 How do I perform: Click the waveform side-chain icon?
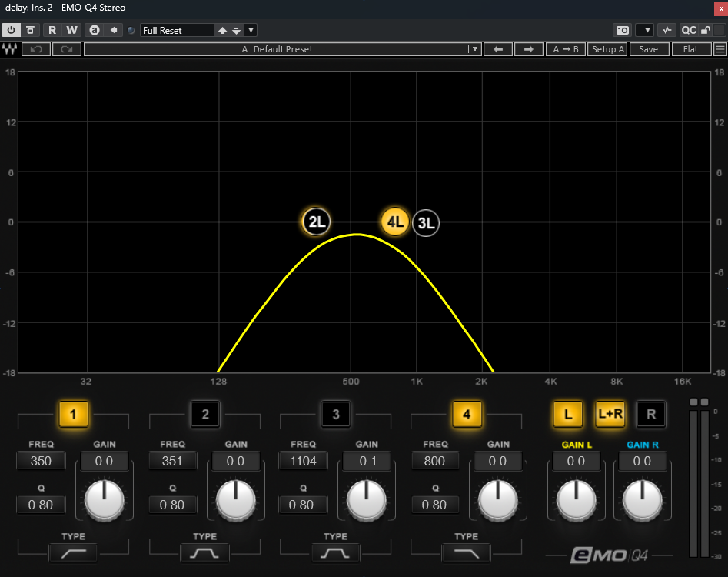[667, 30]
